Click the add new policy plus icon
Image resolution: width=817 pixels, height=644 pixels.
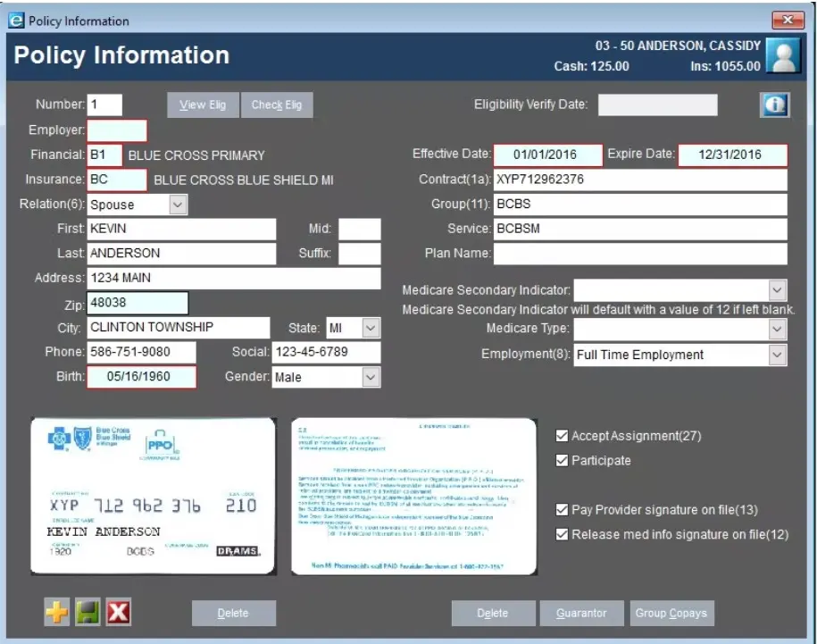coord(55,613)
